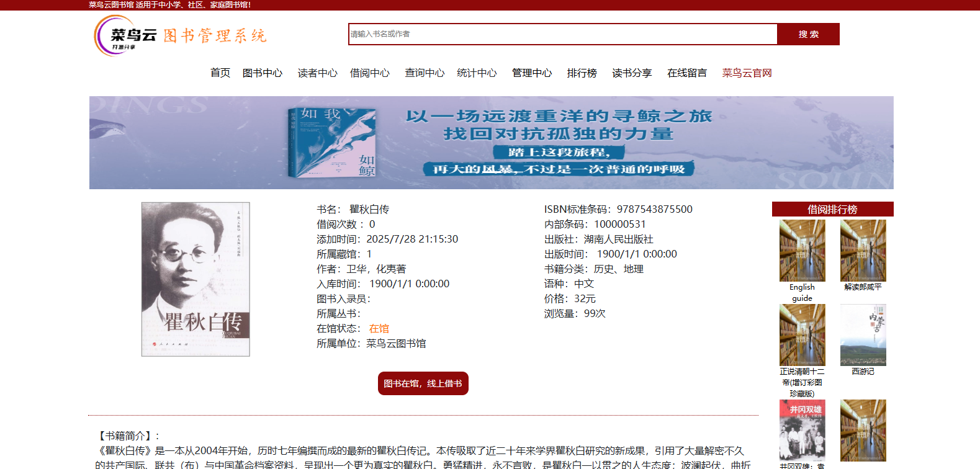Open the 井冈双雄 book cover thumbnail
The width and height of the screenshot is (980, 469).
click(802, 431)
